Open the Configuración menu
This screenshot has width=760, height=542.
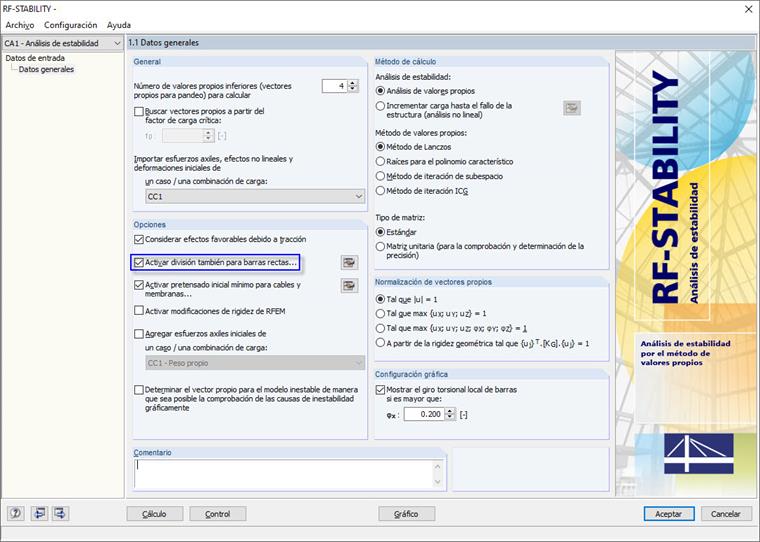pyautogui.click(x=70, y=25)
